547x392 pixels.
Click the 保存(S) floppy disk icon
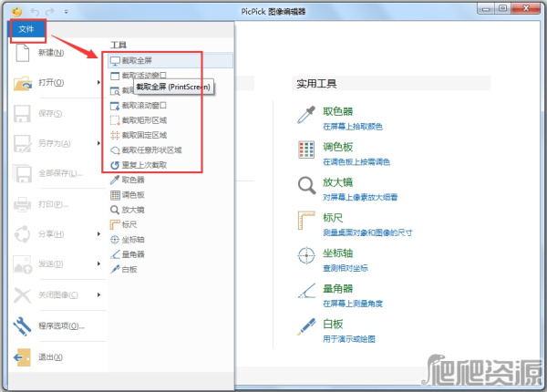[x=22, y=114]
